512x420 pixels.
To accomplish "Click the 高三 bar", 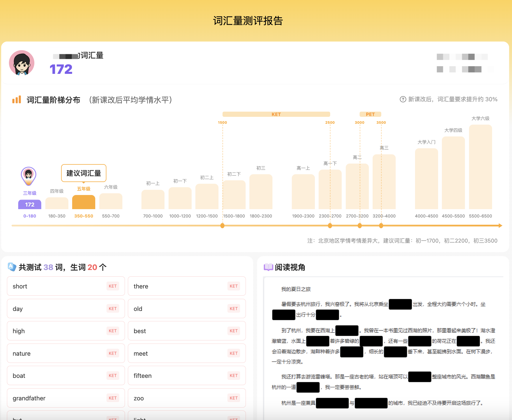I will (384, 182).
